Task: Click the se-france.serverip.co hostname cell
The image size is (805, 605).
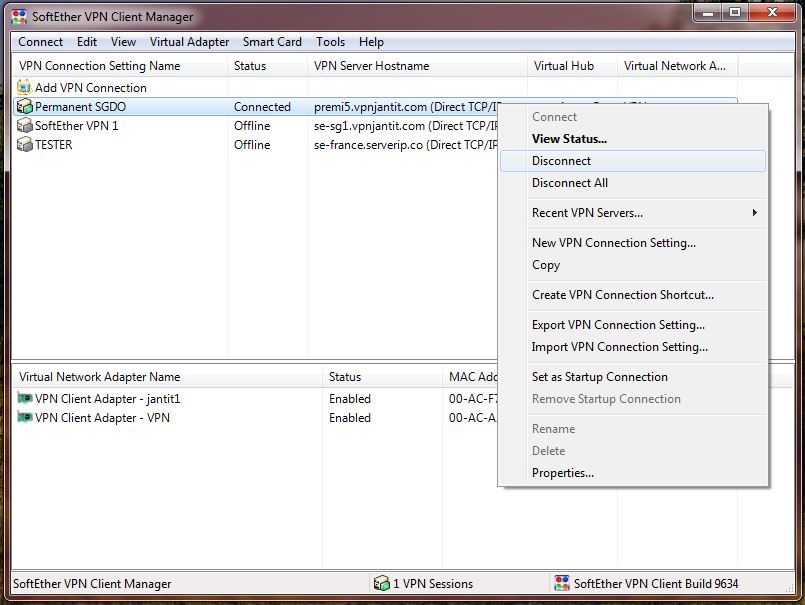Action: tap(406, 145)
